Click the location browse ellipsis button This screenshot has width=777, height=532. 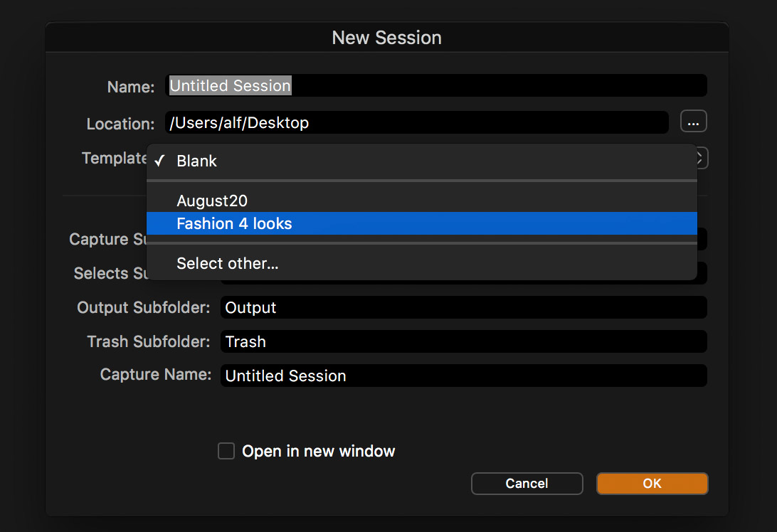coord(693,122)
